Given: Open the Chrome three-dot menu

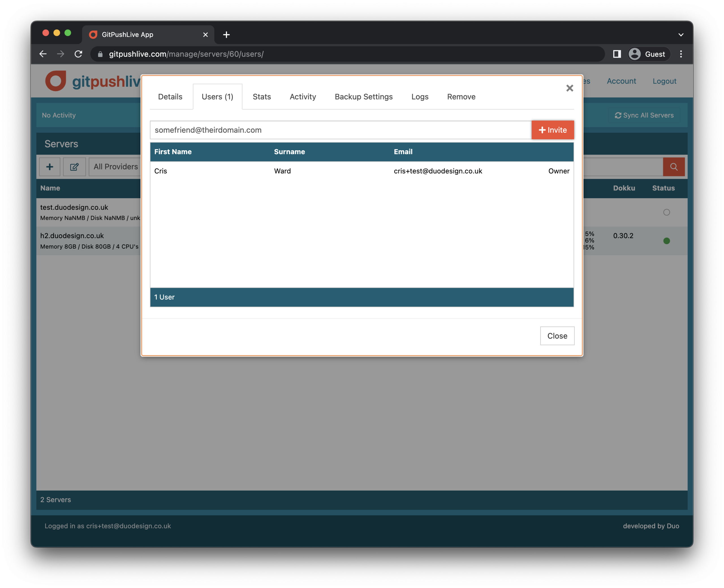Looking at the screenshot, I should click(681, 54).
